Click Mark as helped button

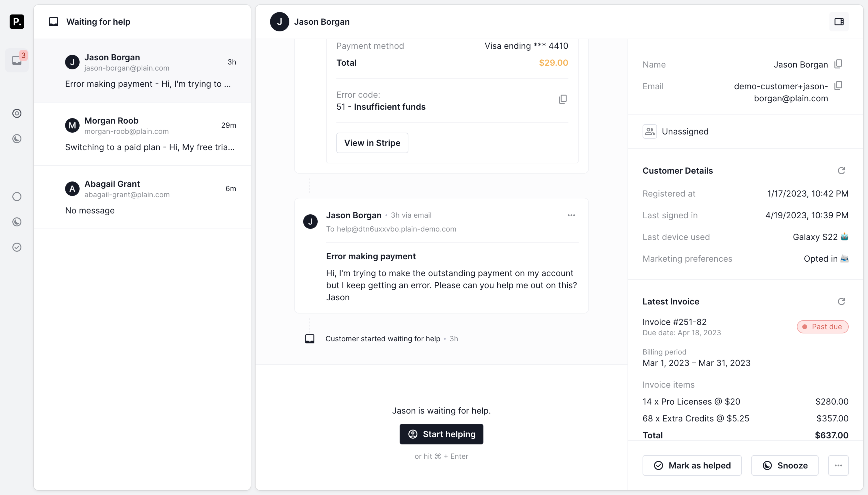(692, 465)
